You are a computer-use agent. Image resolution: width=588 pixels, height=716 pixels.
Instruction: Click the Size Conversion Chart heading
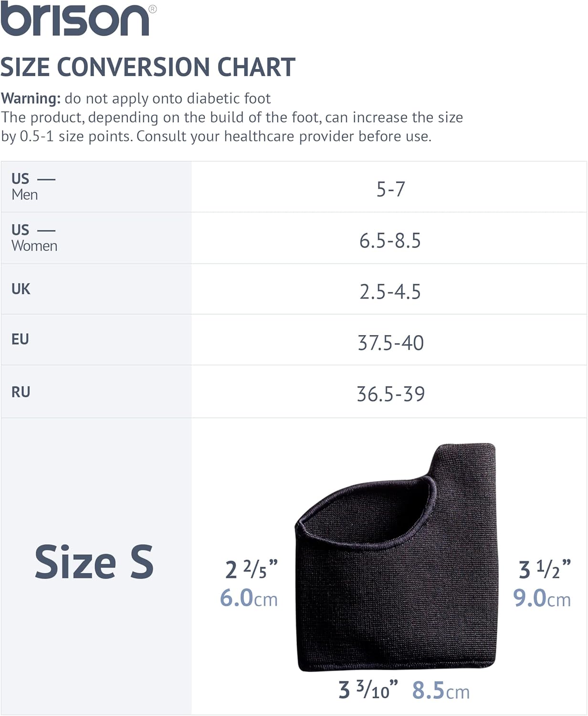point(148,67)
